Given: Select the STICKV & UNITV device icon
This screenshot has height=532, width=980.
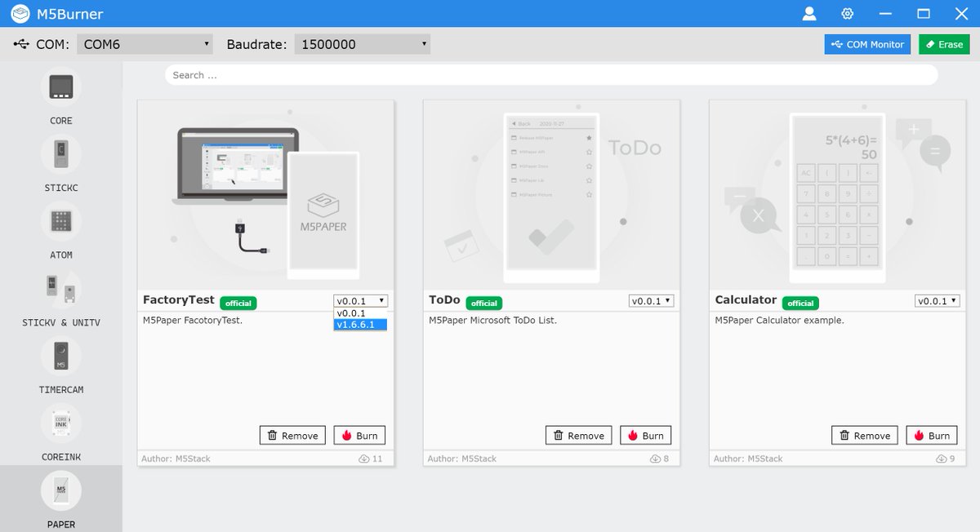Looking at the screenshot, I should [x=61, y=289].
